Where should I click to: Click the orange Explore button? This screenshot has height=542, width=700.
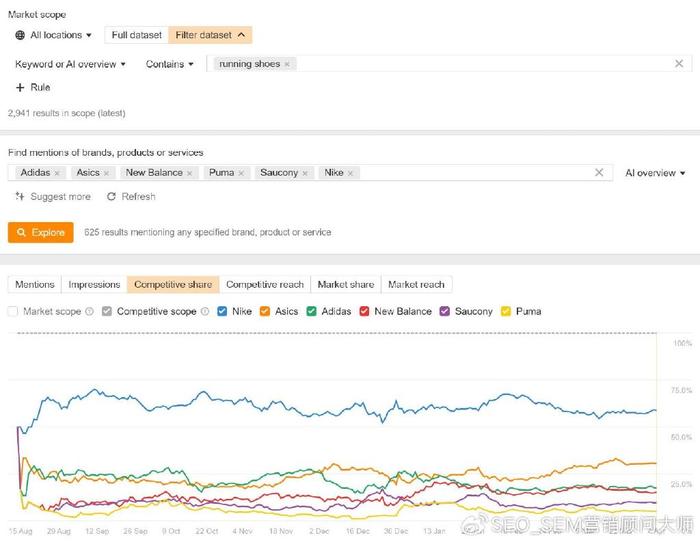point(41,232)
